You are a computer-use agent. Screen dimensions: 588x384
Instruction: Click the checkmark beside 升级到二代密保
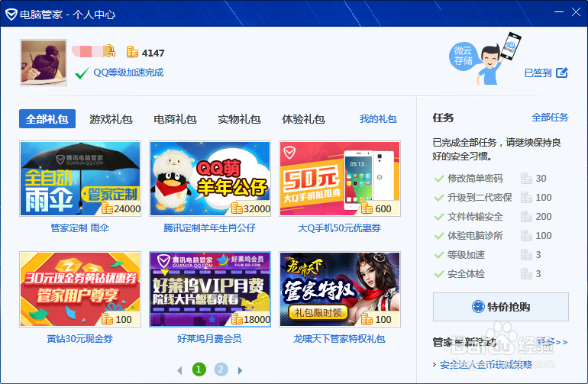click(439, 198)
